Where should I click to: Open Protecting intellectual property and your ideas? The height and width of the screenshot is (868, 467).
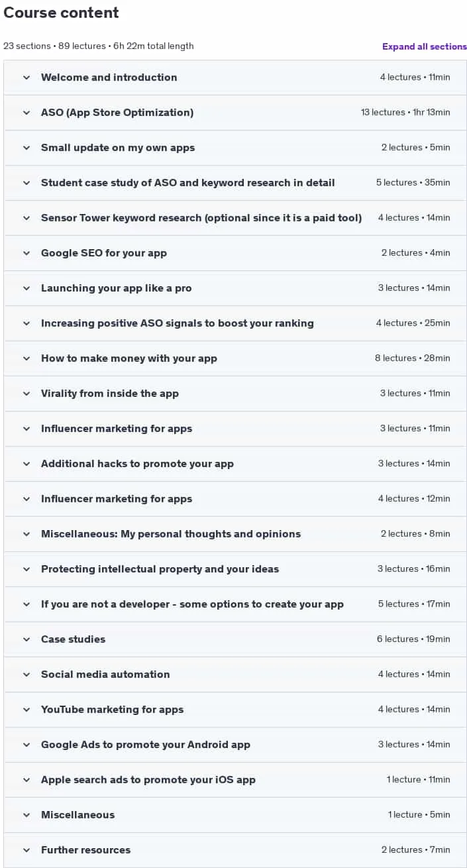pos(235,569)
